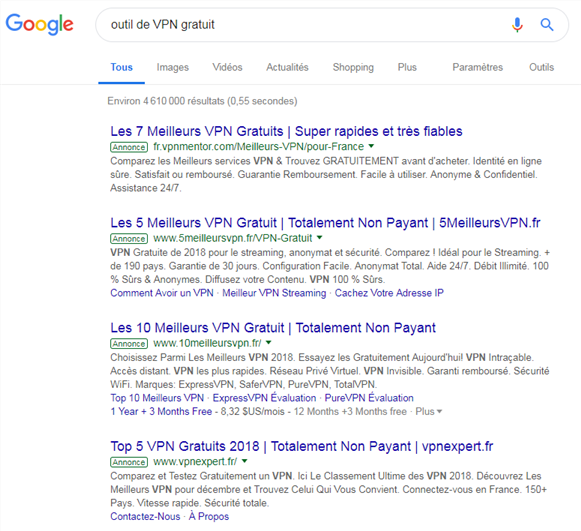This screenshot has width=581, height=531.
Task: Open the Vidéos tab
Action: tap(228, 67)
